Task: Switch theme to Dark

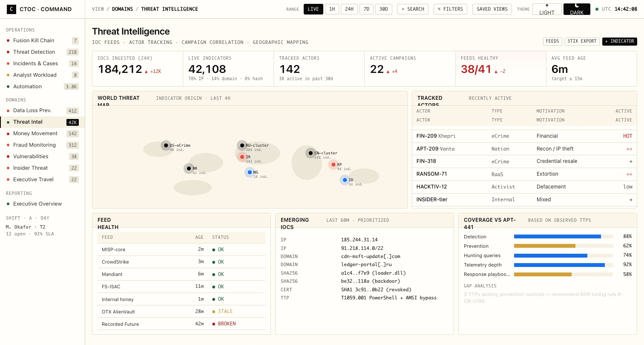Action: click(x=577, y=9)
